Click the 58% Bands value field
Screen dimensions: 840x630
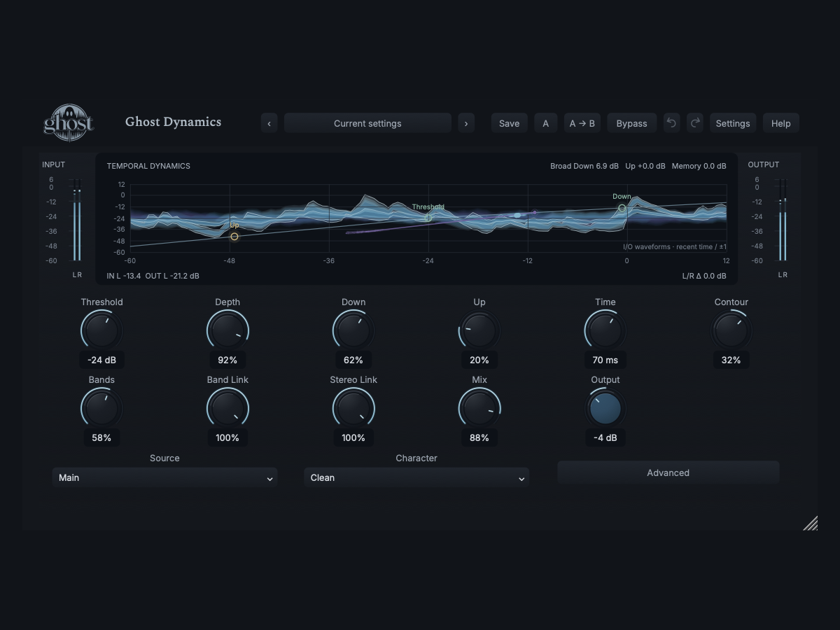(x=101, y=437)
